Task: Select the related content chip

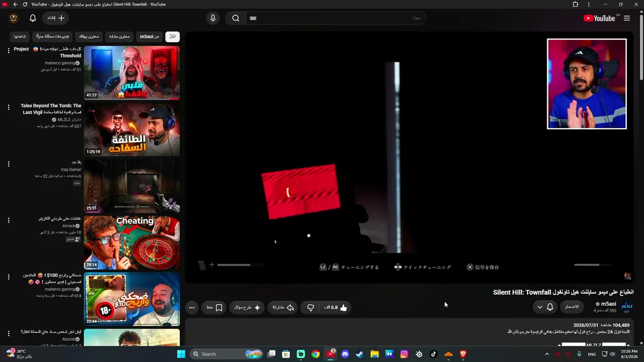Action: click(120, 36)
